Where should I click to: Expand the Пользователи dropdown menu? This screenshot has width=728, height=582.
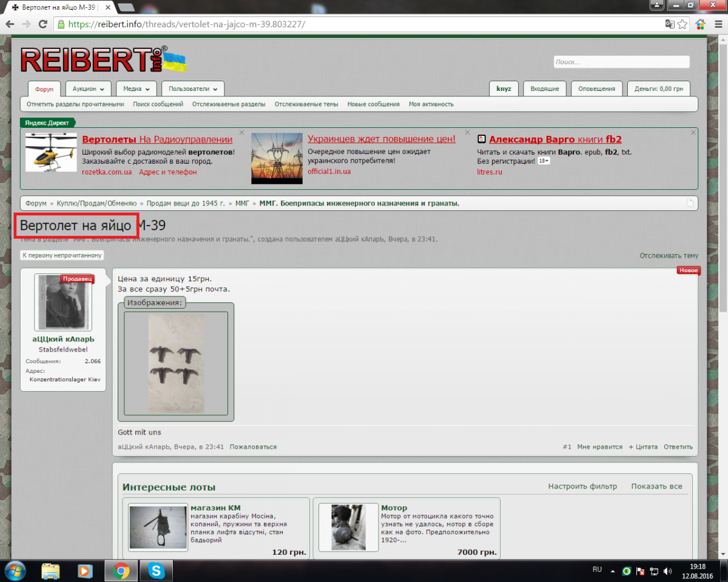pyautogui.click(x=193, y=89)
